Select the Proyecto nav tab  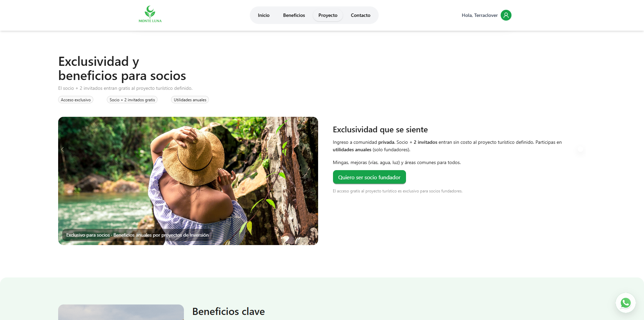pyautogui.click(x=328, y=15)
